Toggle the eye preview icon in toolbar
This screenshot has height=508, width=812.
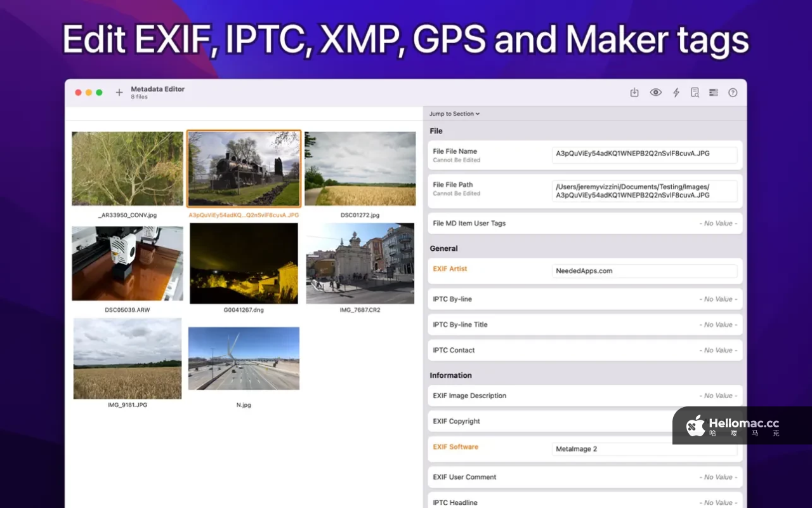656,93
